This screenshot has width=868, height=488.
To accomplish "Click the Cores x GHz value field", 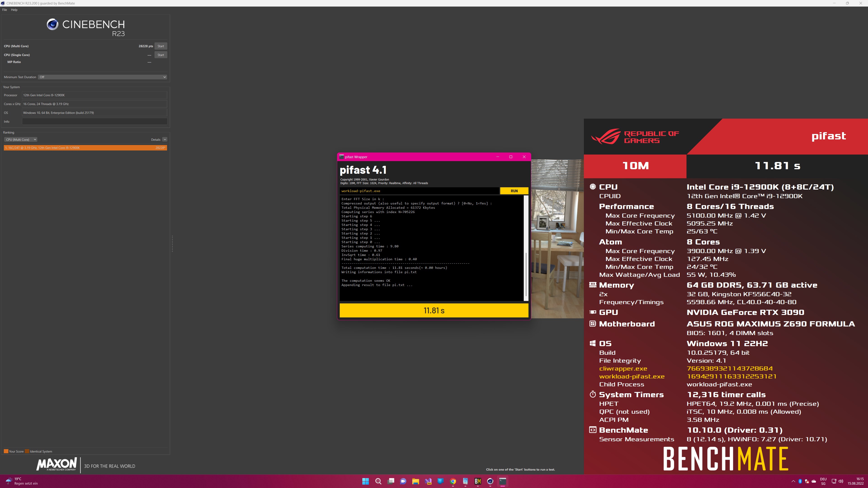I will [x=94, y=104].
